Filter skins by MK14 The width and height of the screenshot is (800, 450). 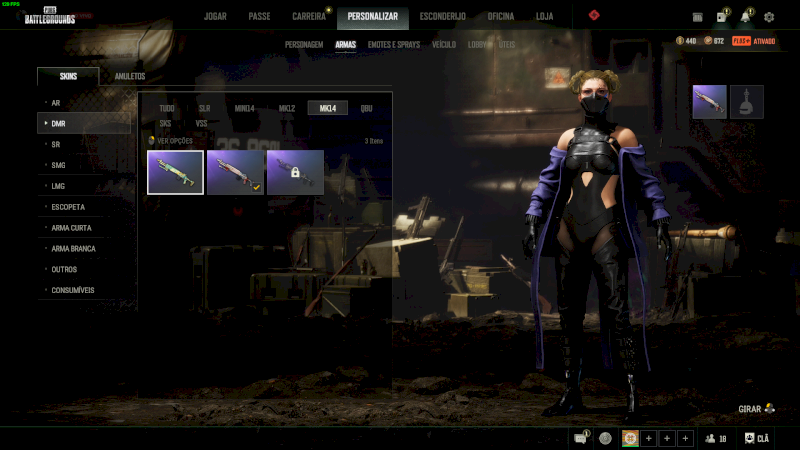pos(328,108)
